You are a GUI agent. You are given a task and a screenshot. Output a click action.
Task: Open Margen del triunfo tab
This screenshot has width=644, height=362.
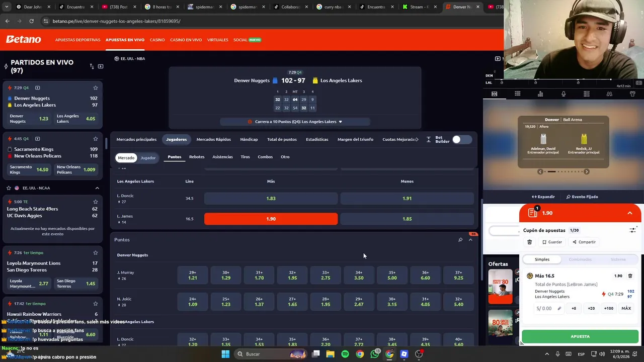(x=355, y=139)
